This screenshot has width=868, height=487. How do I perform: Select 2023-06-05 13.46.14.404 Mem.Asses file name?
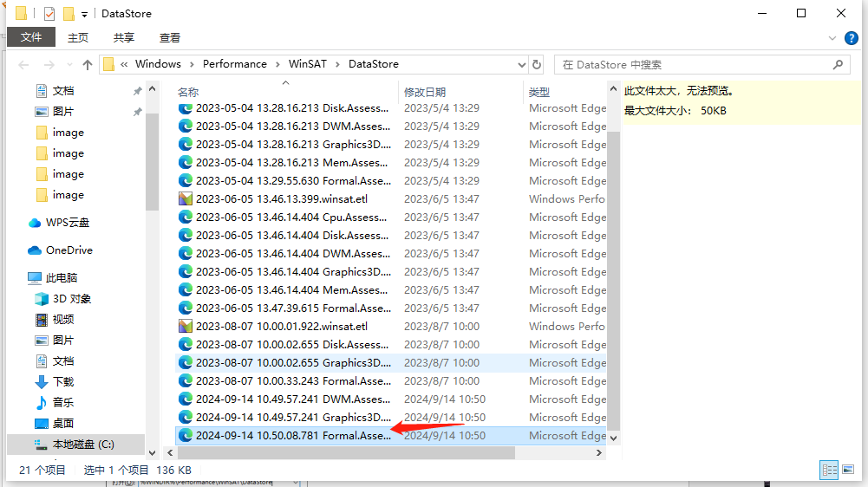click(291, 290)
